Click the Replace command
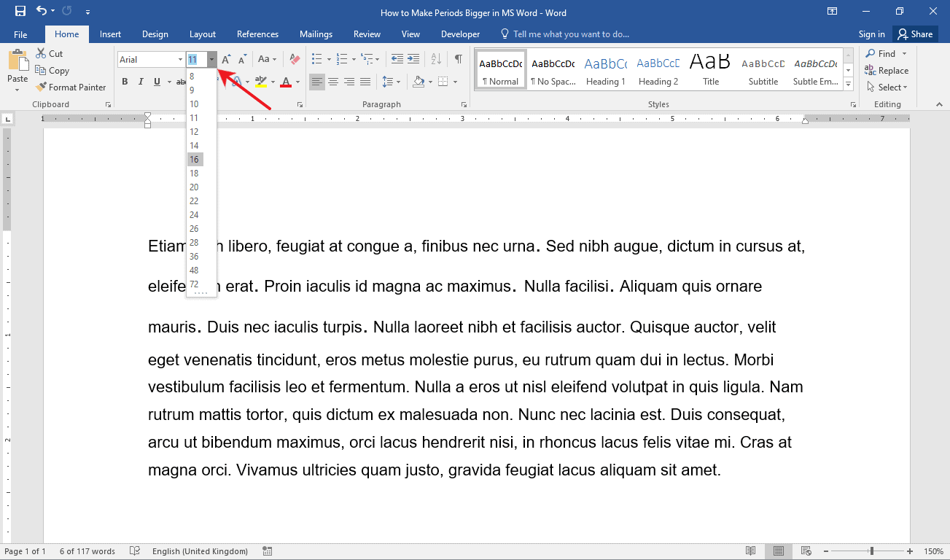Viewport: 950px width, 560px height. [x=887, y=70]
